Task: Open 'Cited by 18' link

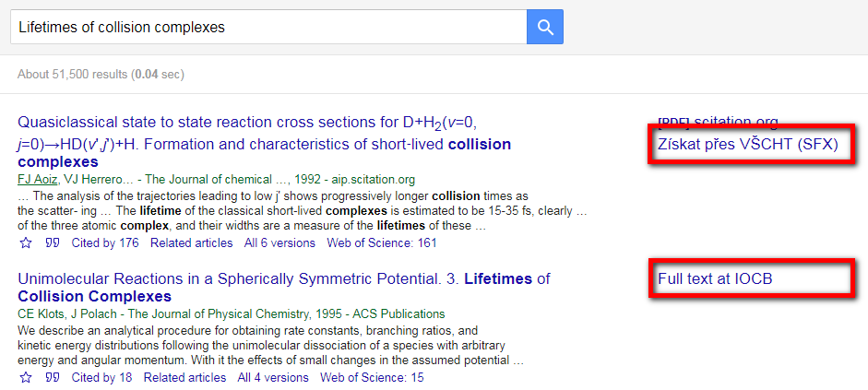Action: pos(101,378)
